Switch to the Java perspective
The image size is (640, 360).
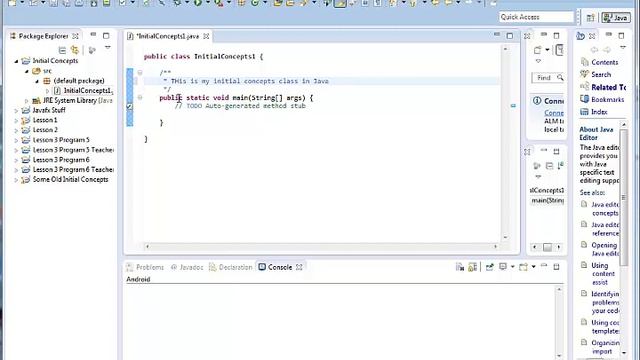point(616,18)
